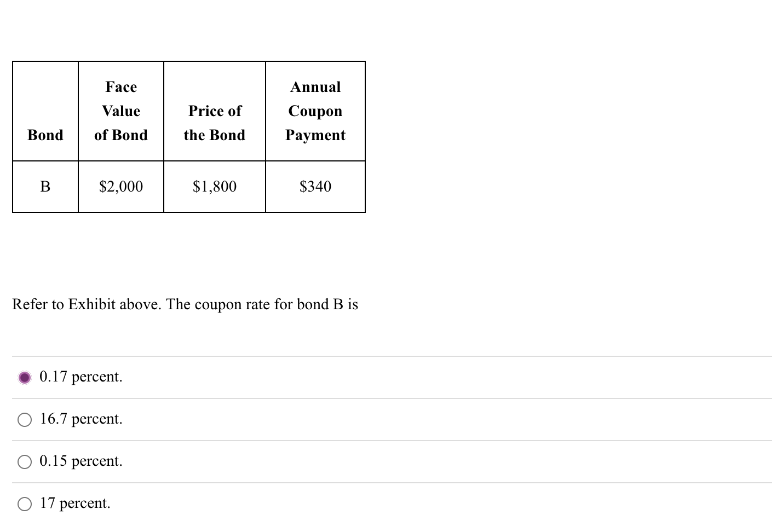The width and height of the screenshot is (782, 532).
Task: Select the cell showing $1,800
Action: click(214, 186)
